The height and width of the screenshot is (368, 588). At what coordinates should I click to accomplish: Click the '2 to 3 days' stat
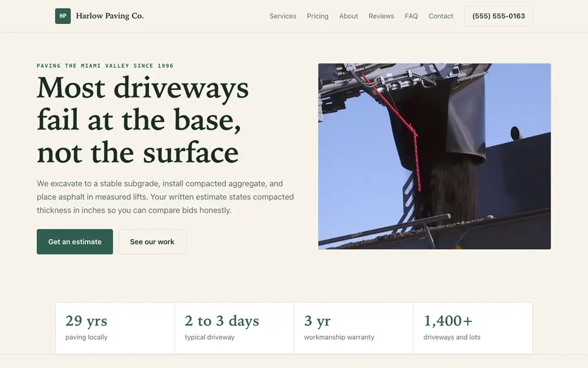[222, 321]
